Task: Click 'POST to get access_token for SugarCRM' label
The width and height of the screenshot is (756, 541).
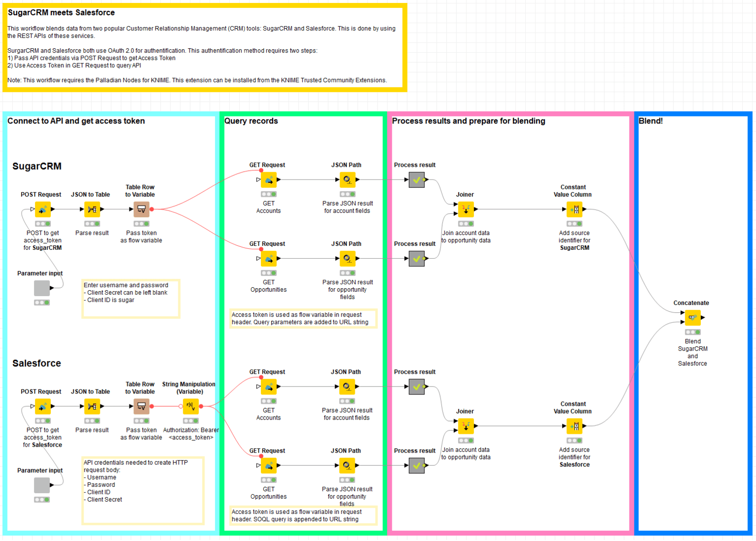Action: coord(43,240)
